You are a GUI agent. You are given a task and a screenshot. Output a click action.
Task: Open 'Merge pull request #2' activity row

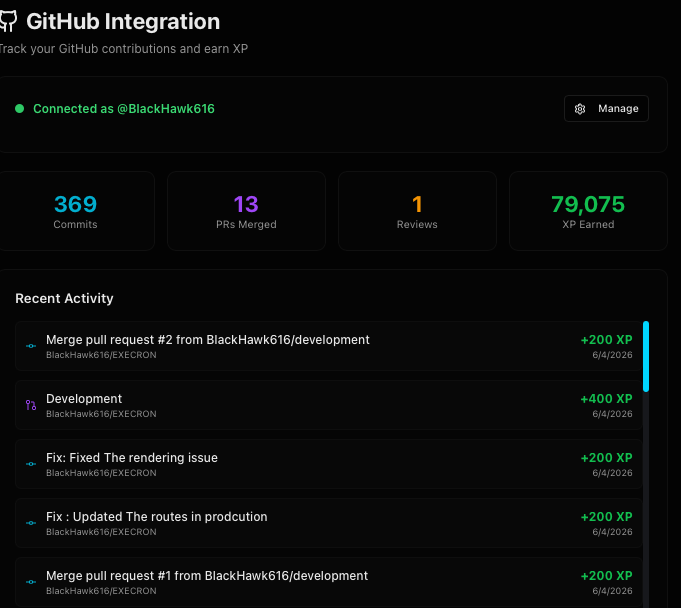329,346
